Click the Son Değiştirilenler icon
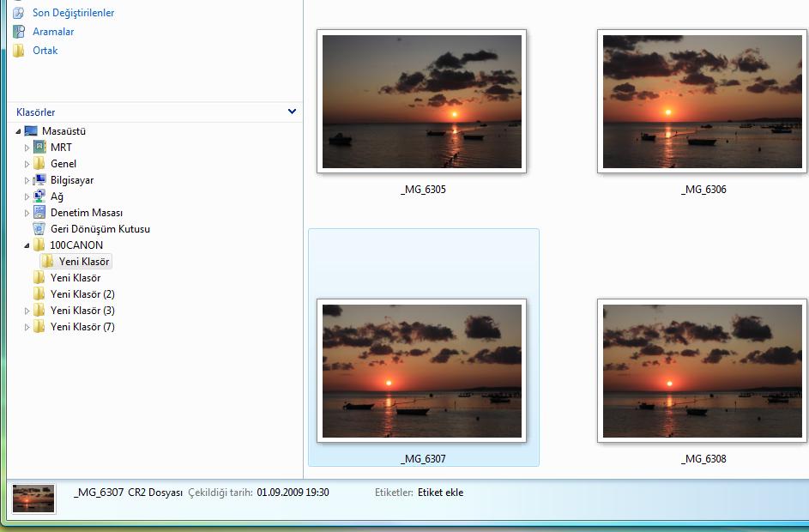The image size is (809, 532). (19, 13)
